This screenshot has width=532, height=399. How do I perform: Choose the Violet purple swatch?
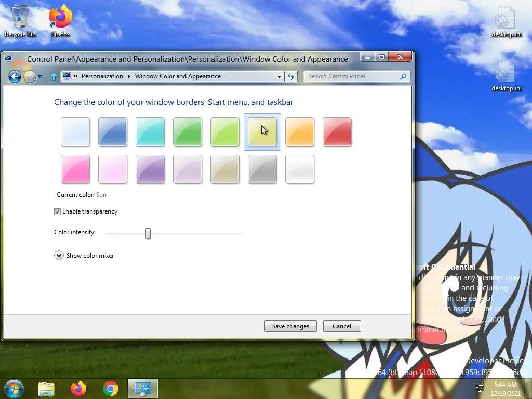click(150, 169)
